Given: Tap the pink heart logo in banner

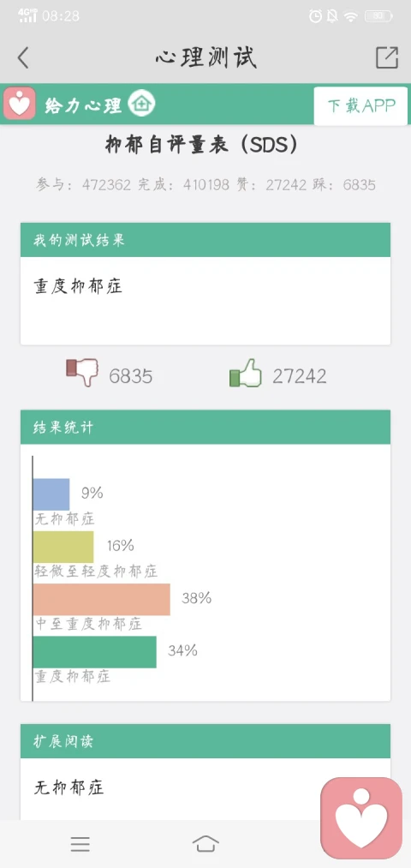Looking at the screenshot, I should point(20,104).
